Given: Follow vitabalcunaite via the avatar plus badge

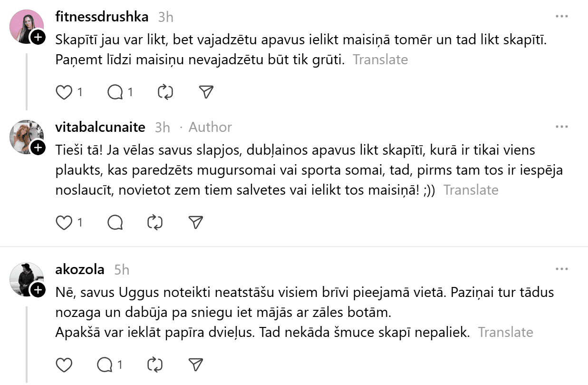Looking at the screenshot, I should [x=38, y=148].
